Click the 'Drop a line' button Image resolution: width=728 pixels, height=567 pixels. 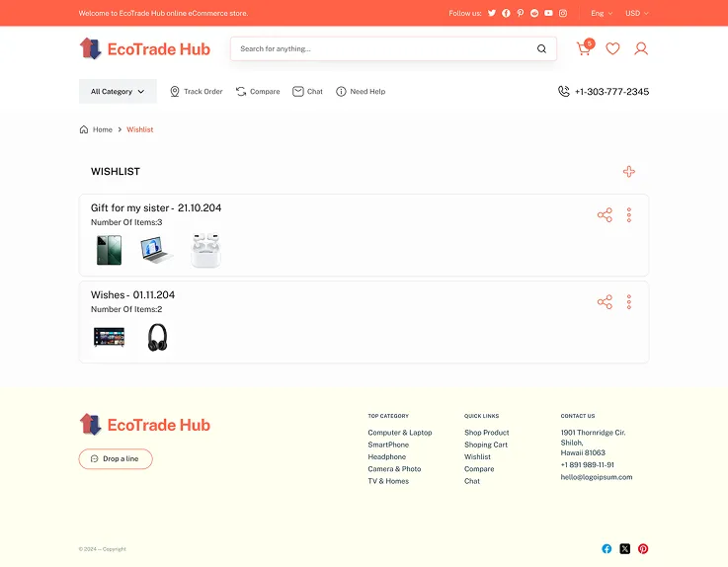coord(116,458)
